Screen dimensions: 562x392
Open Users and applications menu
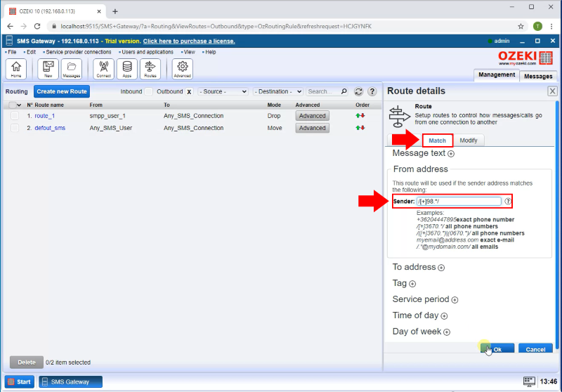click(x=148, y=52)
